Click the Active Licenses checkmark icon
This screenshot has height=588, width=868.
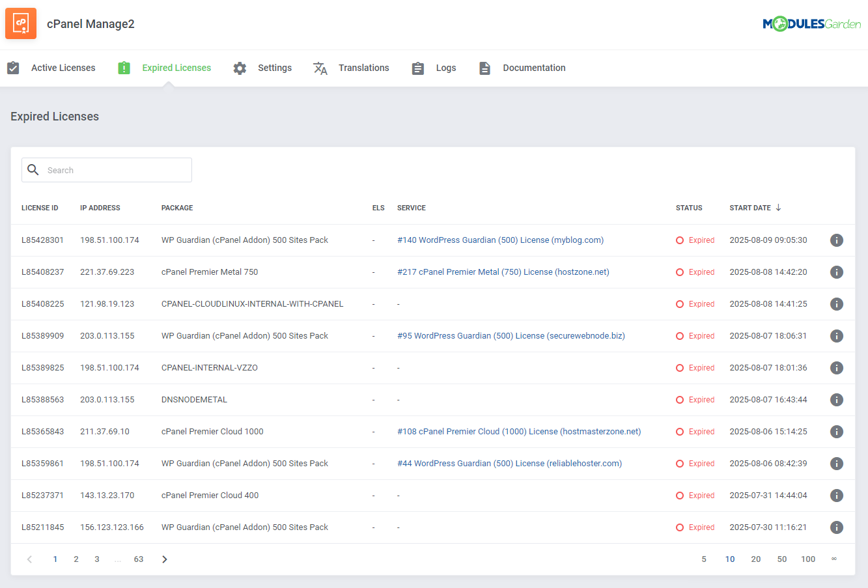tap(12, 67)
